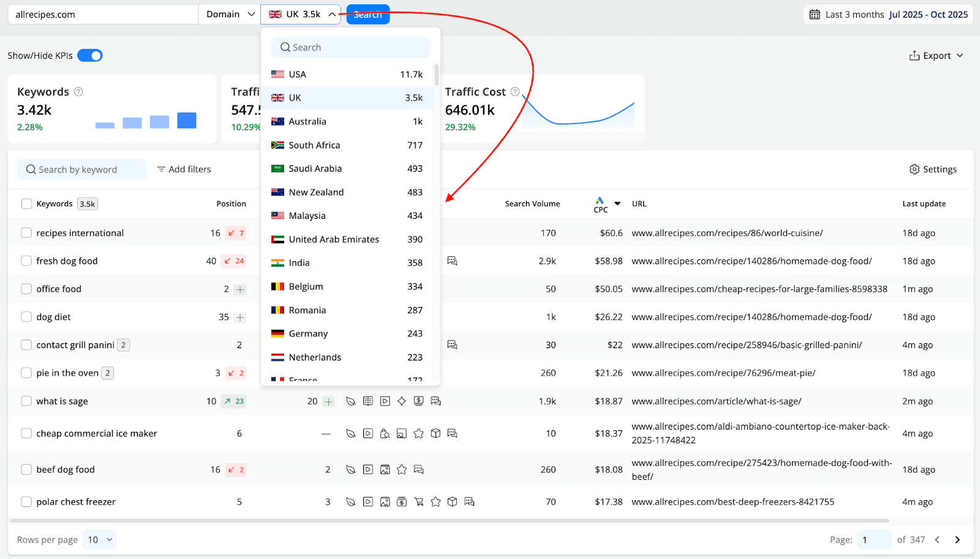Select Australia from the country list
980x559 pixels.
[347, 121]
